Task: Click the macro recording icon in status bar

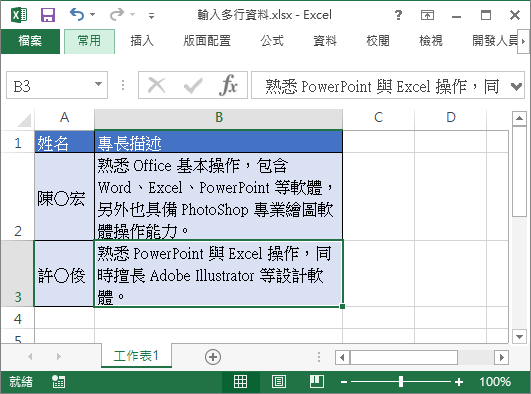Action: (x=58, y=382)
